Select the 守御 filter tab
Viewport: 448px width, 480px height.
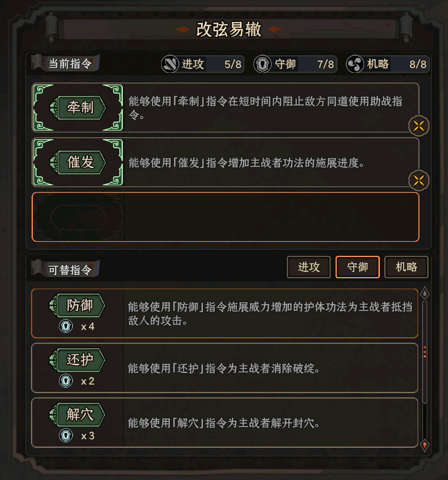pos(357,267)
